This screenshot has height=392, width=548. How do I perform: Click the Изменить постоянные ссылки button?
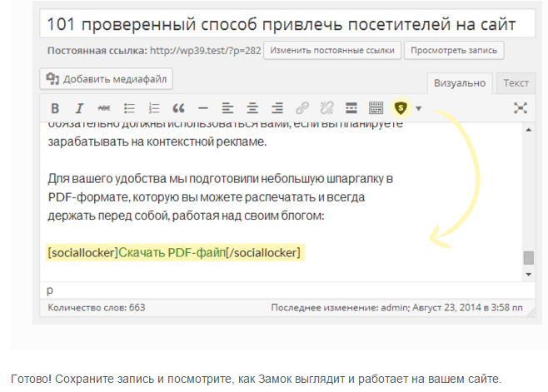(333, 50)
